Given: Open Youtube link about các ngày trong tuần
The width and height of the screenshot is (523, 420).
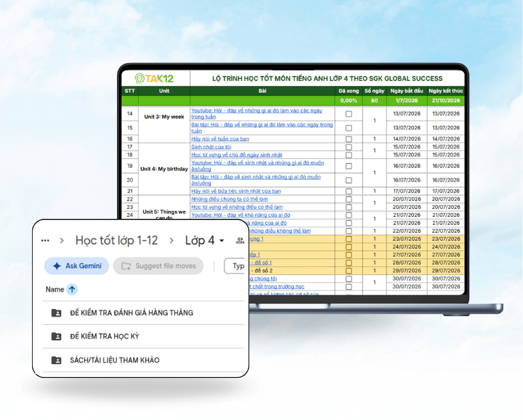Looking at the screenshot, I should pyautogui.click(x=257, y=114).
